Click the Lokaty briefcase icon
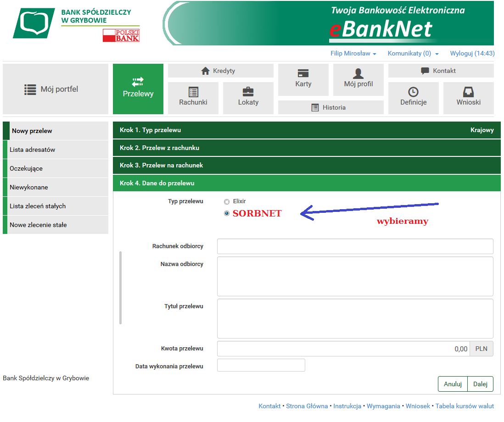The height and width of the screenshot is (422, 504). [x=248, y=92]
